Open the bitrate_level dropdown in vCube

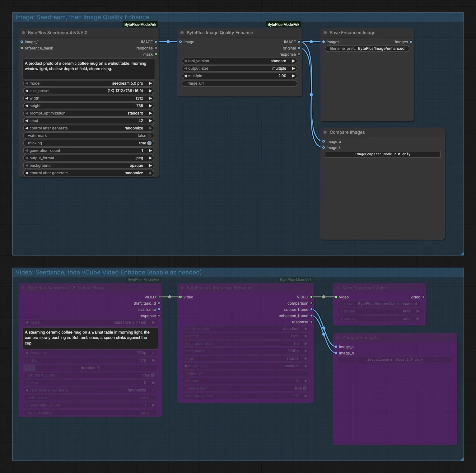(x=246, y=366)
